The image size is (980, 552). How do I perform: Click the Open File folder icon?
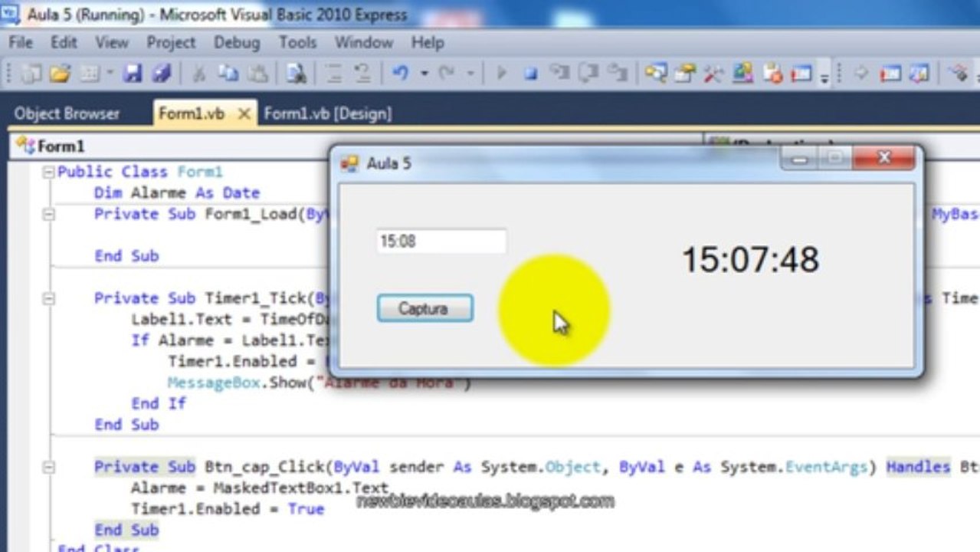click(61, 74)
